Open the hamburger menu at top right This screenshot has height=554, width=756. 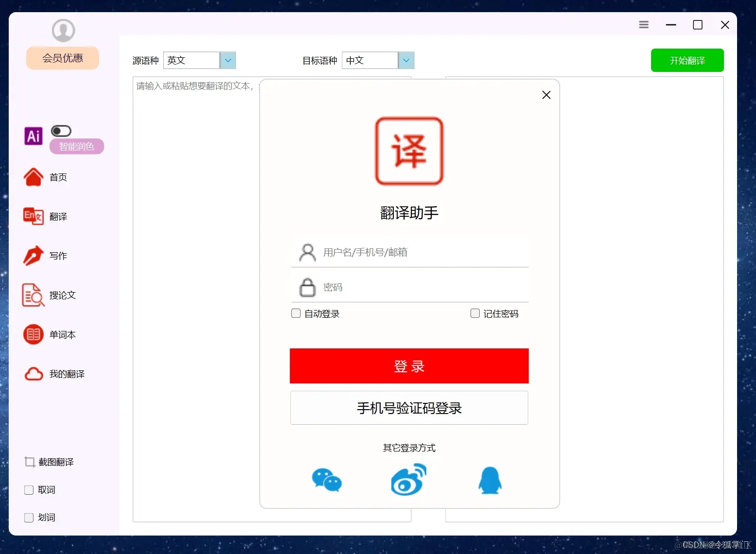[x=643, y=24]
